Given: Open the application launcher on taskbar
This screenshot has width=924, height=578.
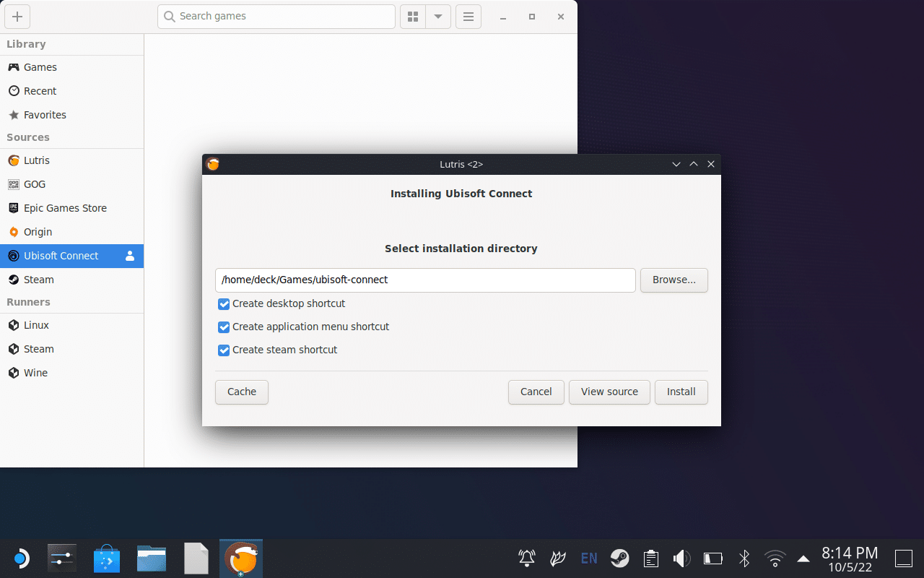Looking at the screenshot, I should point(21,558).
